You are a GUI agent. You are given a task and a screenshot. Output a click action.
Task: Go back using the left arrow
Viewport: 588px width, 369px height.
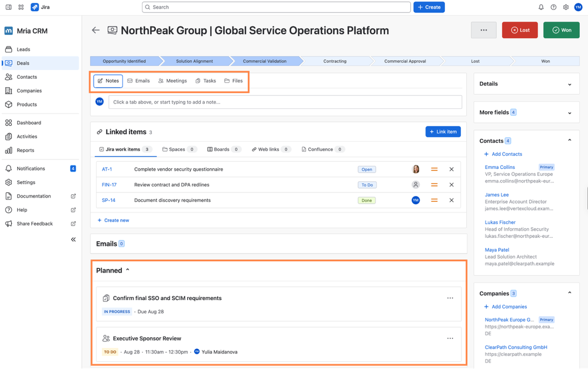pyautogui.click(x=95, y=31)
